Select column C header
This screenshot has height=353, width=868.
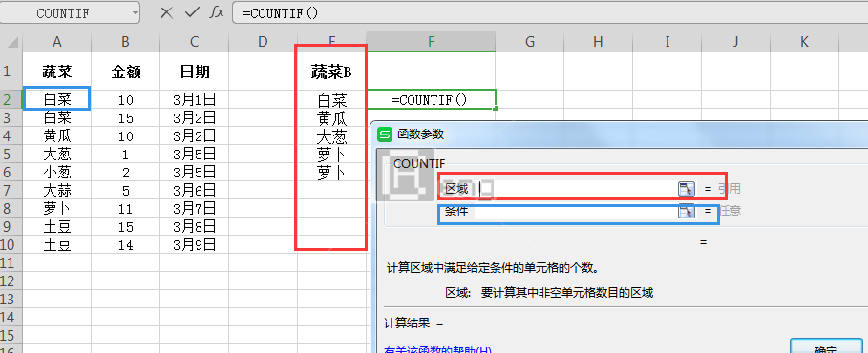coord(194,41)
